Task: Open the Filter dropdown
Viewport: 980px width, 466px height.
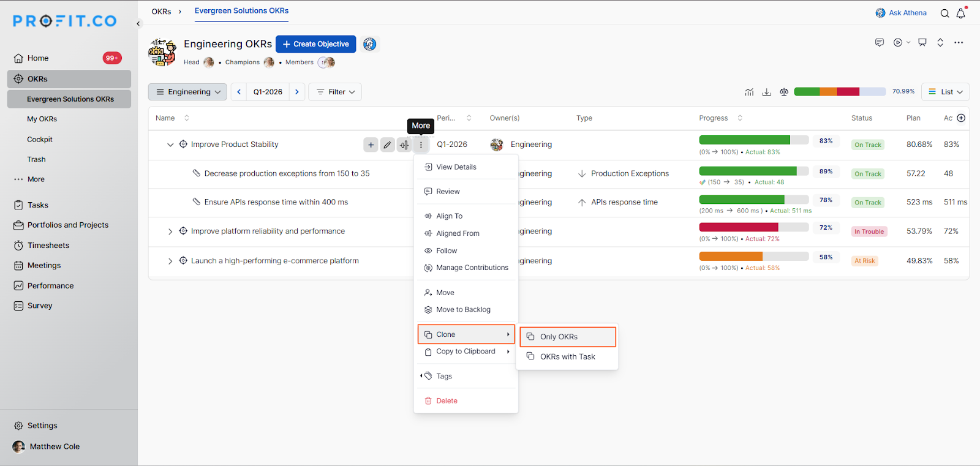Action: (335, 92)
